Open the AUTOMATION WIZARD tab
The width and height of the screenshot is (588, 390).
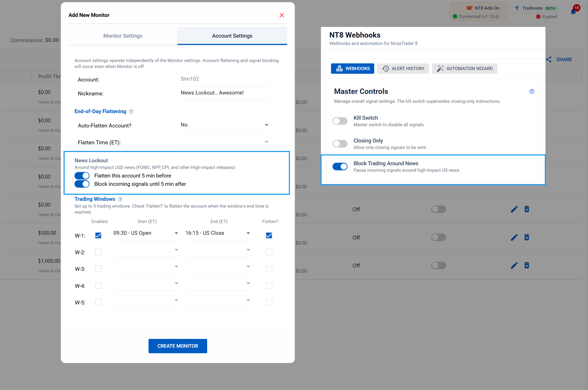coord(464,69)
